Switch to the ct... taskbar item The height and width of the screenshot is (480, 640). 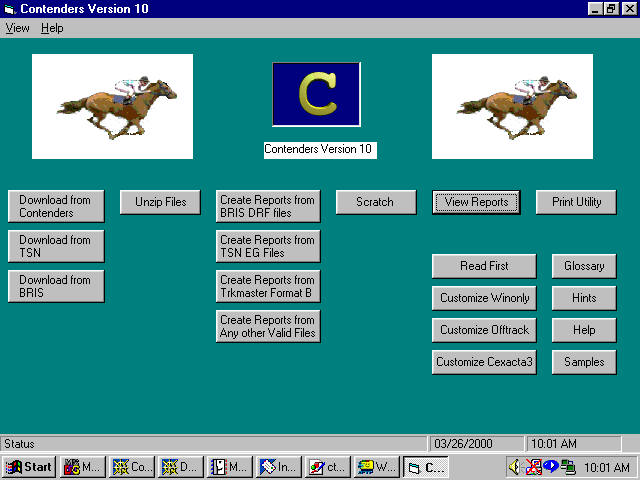tap(328, 467)
